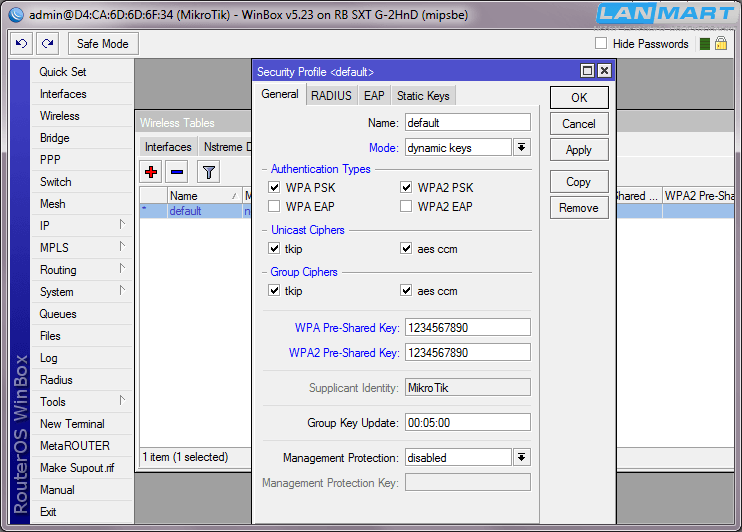Click the Copy button
This screenshot has width=742, height=532.
579,182
